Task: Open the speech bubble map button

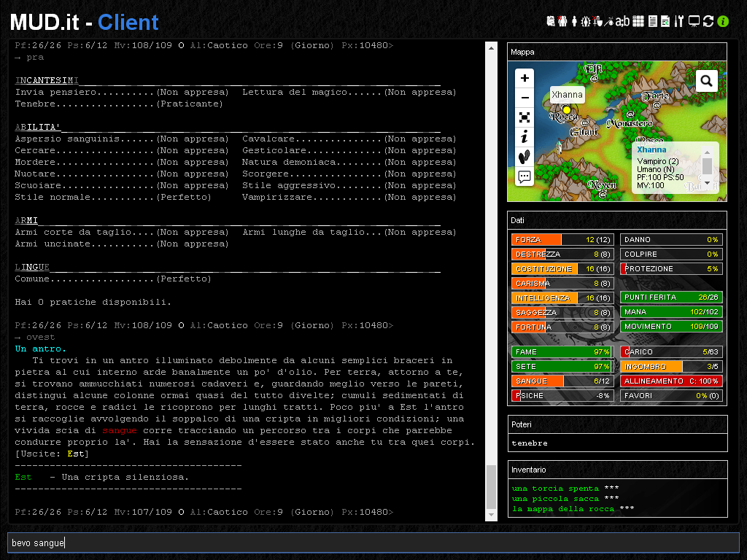Action: coord(525,176)
